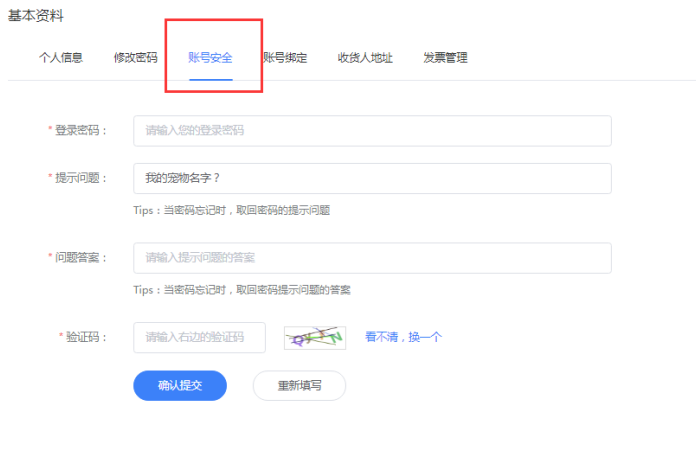696x468 pixels.
Task: Click the 验证码 field label
Action: [x=85, y=337]
